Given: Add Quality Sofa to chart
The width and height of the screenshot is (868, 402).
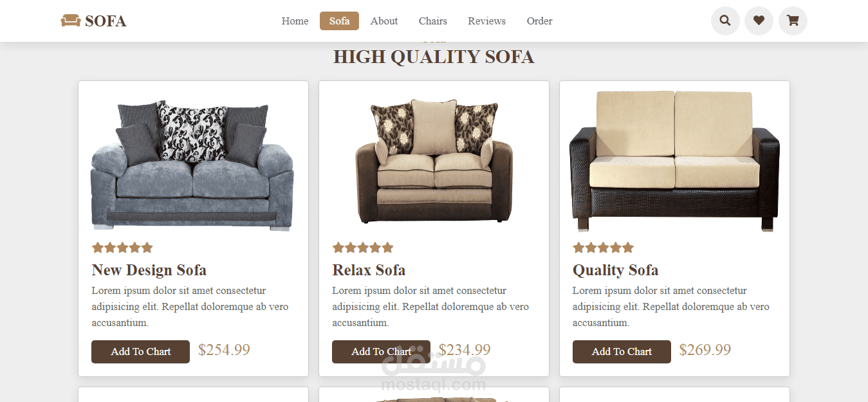Looking at the screenshot, I should click(x=622, y=352).
